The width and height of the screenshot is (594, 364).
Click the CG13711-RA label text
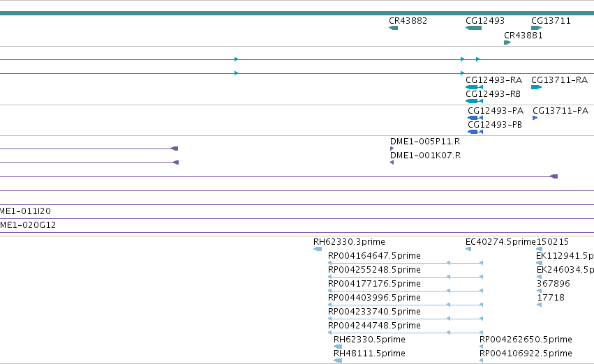tap(560, 80)
